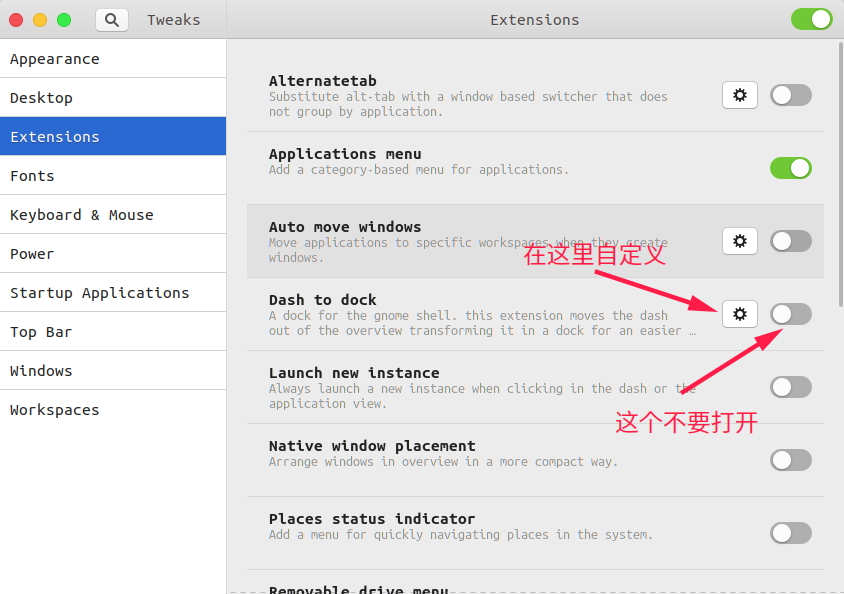844x594 pixels.
Task: Open Alternatetab settings gear
Action: pyautogui.click(x=740, y=95)
